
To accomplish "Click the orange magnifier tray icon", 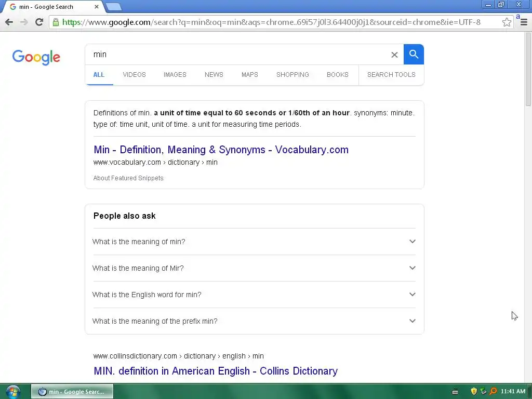I will (493, 391).
